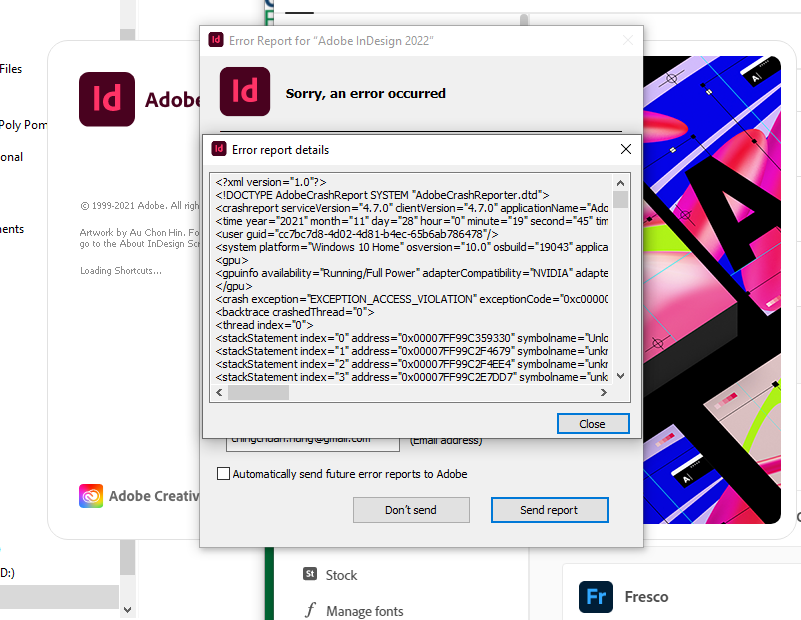The width and height of the screenshot is (801, 620).
Task: Enable automatically sending future error reports to Adobe
Action: (x=222, y=474)
